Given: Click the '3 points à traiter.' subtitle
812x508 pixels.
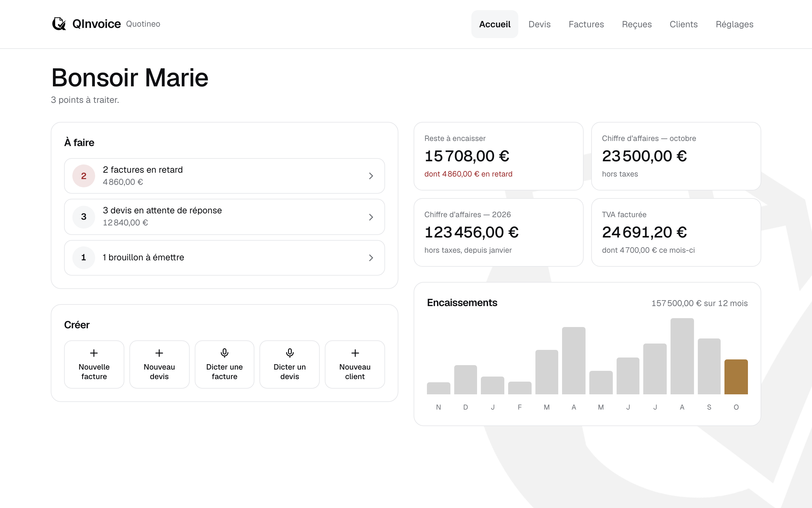Looking at the screenshot, I should click(x=85, y=100).
